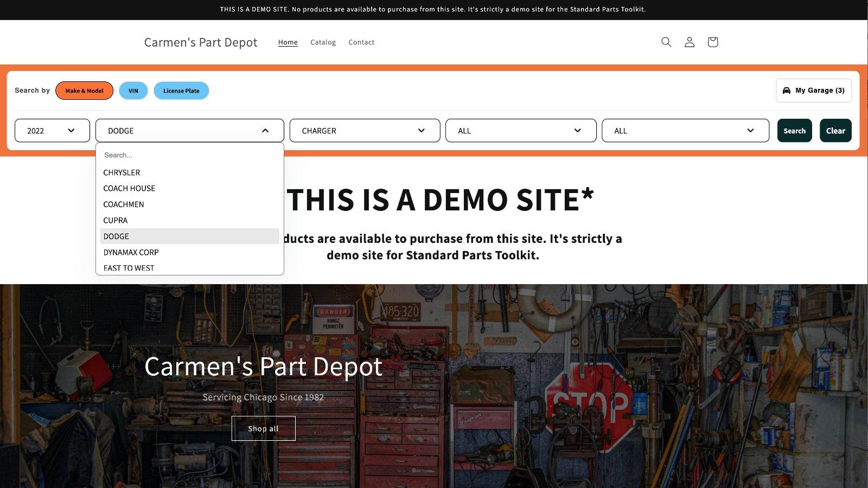This screenshot has height=488, width=868.
Task: Open the CHARGER model dropdown
Action: (365, 131)
